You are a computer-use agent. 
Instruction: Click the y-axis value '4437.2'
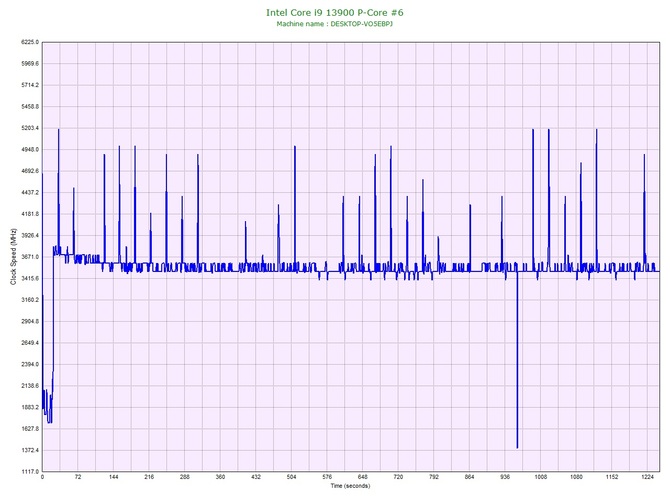click(30, 193)
